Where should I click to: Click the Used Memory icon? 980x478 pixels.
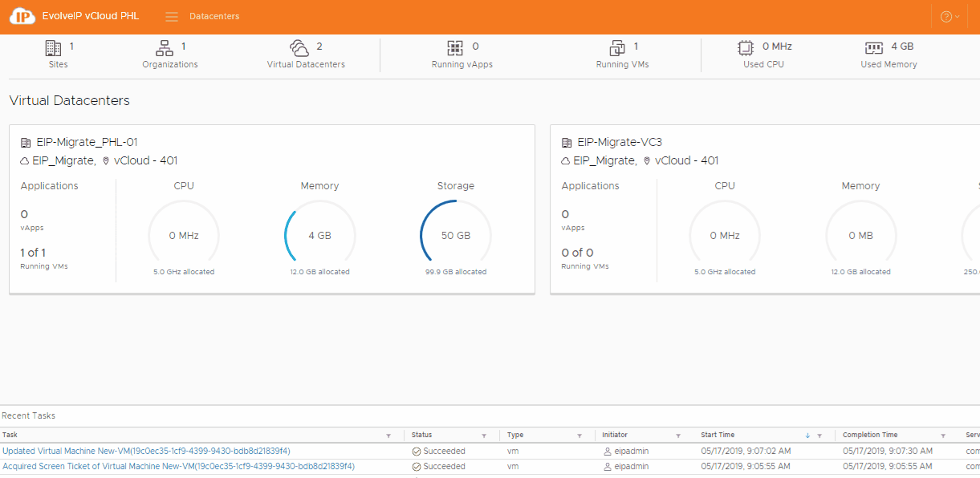(874, 48)
